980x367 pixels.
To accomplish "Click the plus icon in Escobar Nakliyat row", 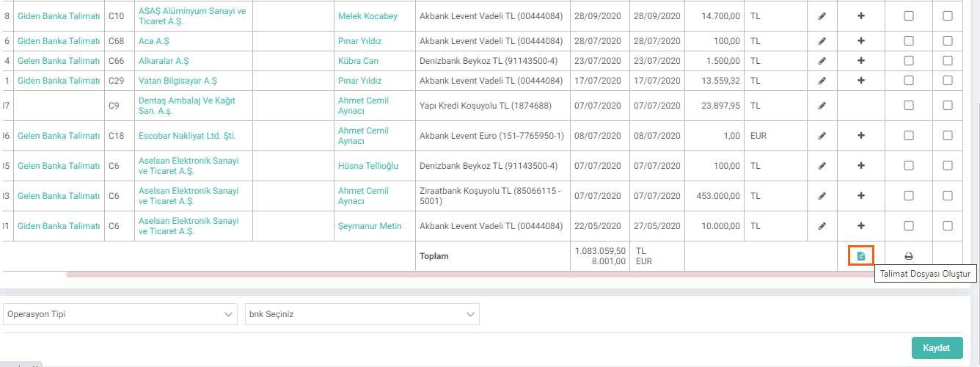I will pos(861,136).
